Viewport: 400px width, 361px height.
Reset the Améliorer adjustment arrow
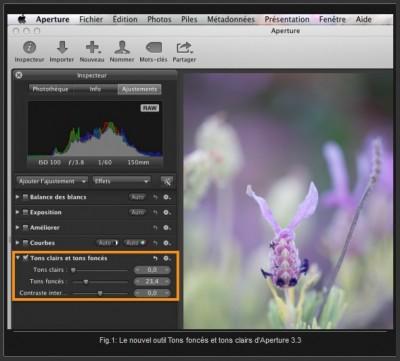156,228
